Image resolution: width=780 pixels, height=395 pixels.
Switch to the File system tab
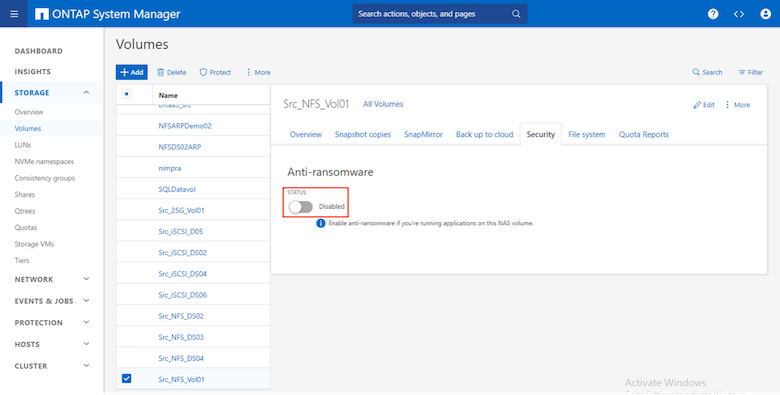(x=586, y=134)
